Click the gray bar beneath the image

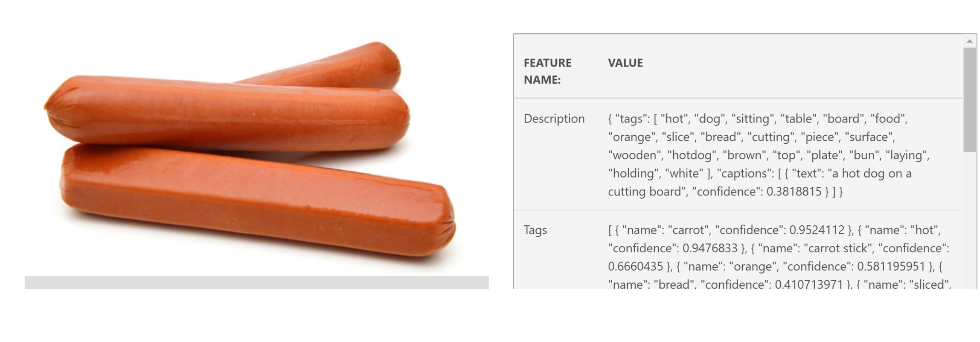click(256, 282)
